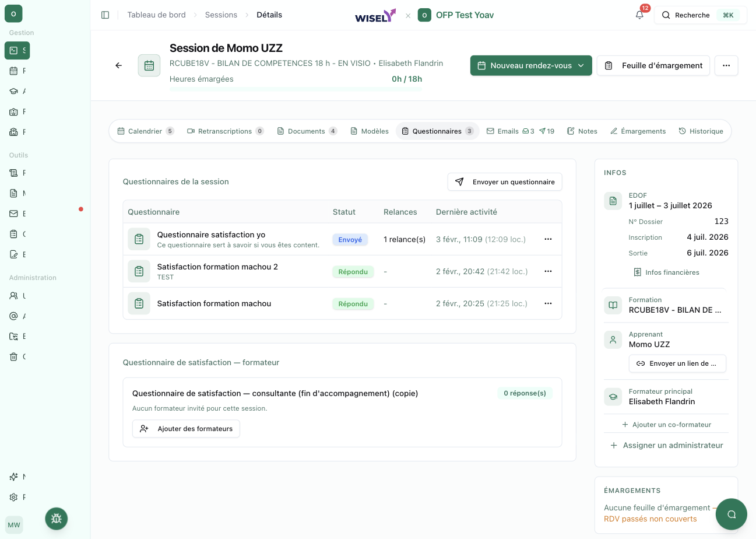Switch to the Calendrier tab
This screenshot has width=756, height=539.
pyautogui.click(x=146, y=131)
